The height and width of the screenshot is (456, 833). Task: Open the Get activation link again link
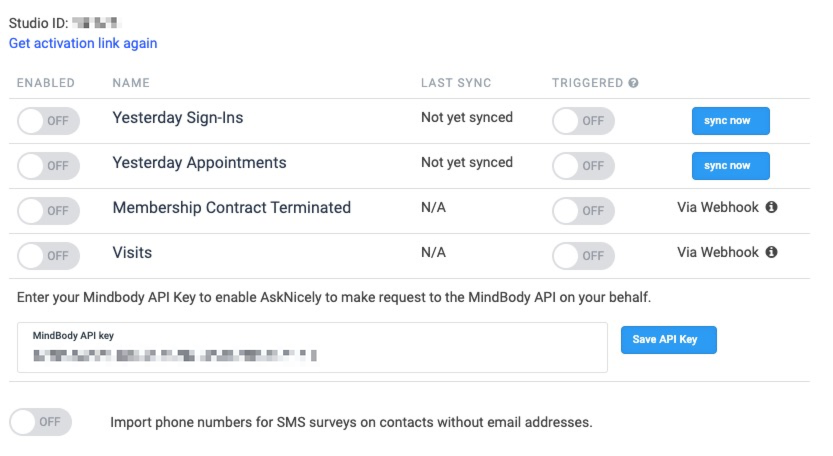coord(83,43)
